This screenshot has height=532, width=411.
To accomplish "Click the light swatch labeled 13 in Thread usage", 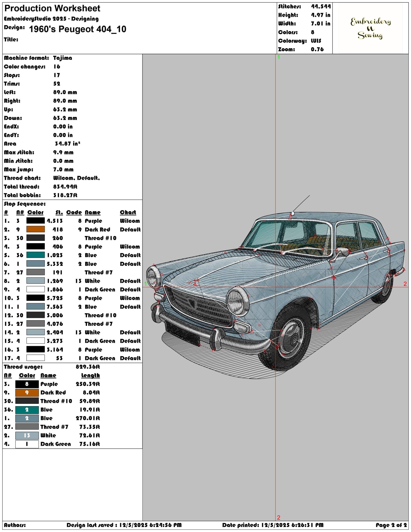I will click(x=27, y=435).
